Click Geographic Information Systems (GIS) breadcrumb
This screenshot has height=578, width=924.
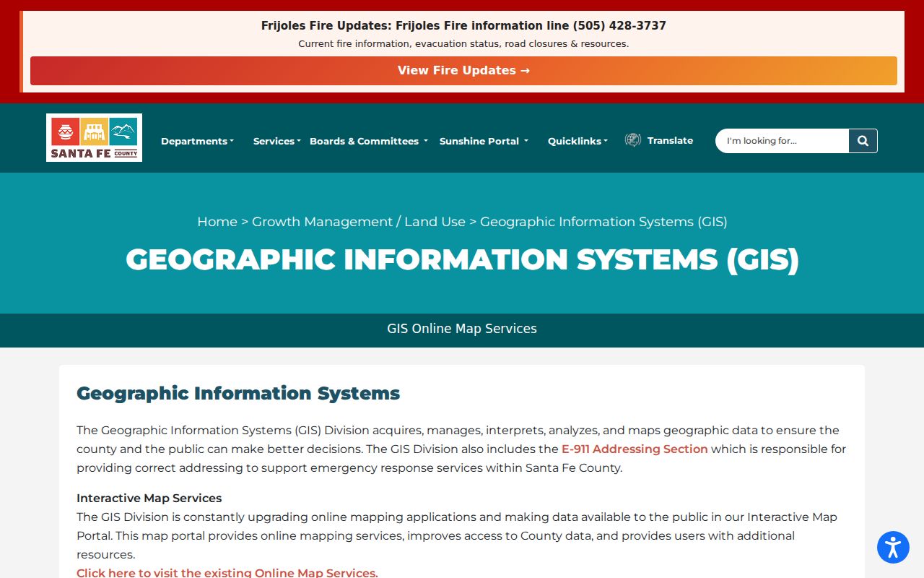click(x=603, y=222)
